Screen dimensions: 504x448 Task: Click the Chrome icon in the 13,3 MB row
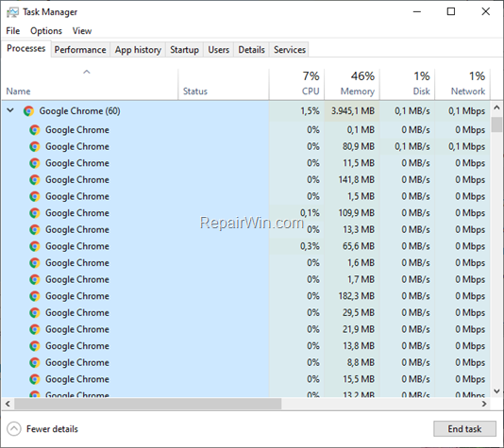click(x=35, y=229)
